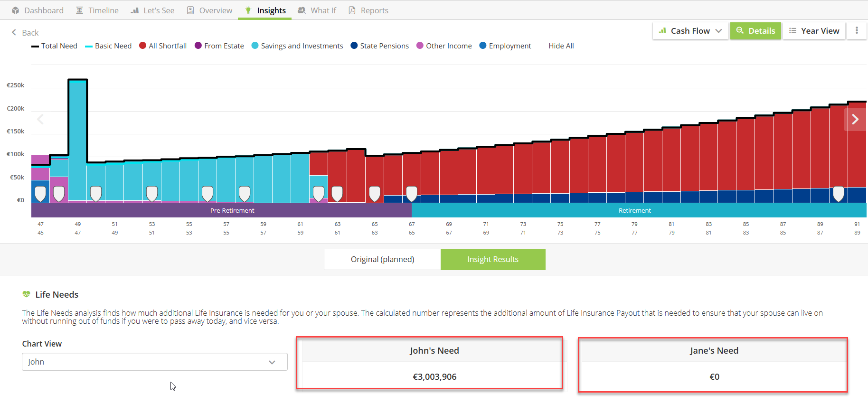Click the dark blue State Pensions dot
Viewport: 868px width, 404px height.
point(354,46)
